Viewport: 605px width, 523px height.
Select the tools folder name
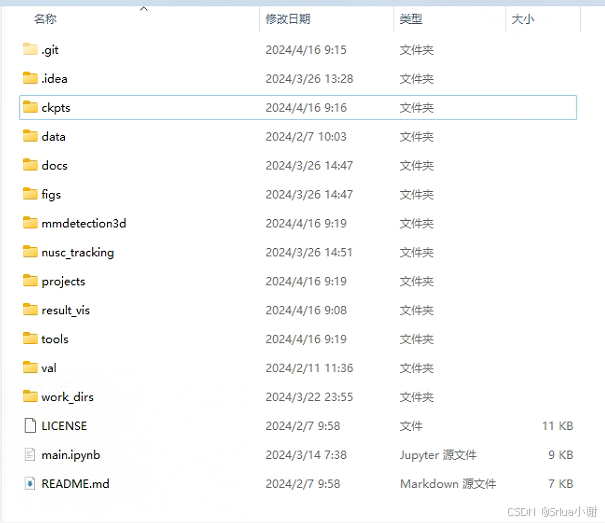(55, 339)
